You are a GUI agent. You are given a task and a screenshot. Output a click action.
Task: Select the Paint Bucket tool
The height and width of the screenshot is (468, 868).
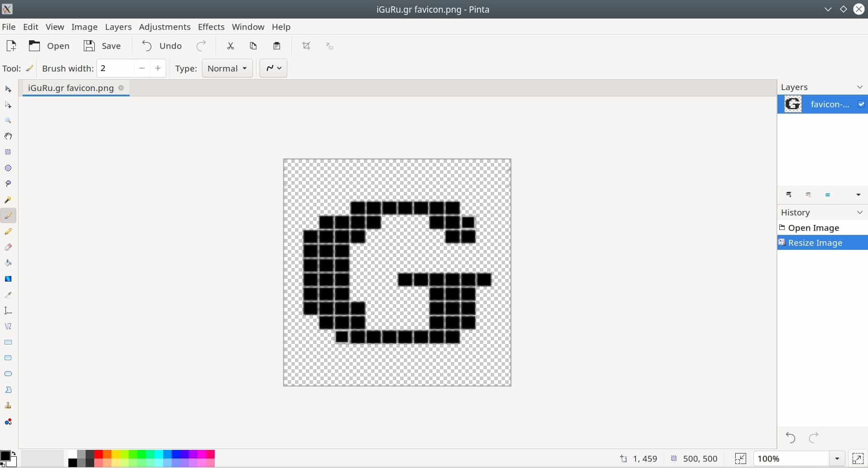(8, 263)
